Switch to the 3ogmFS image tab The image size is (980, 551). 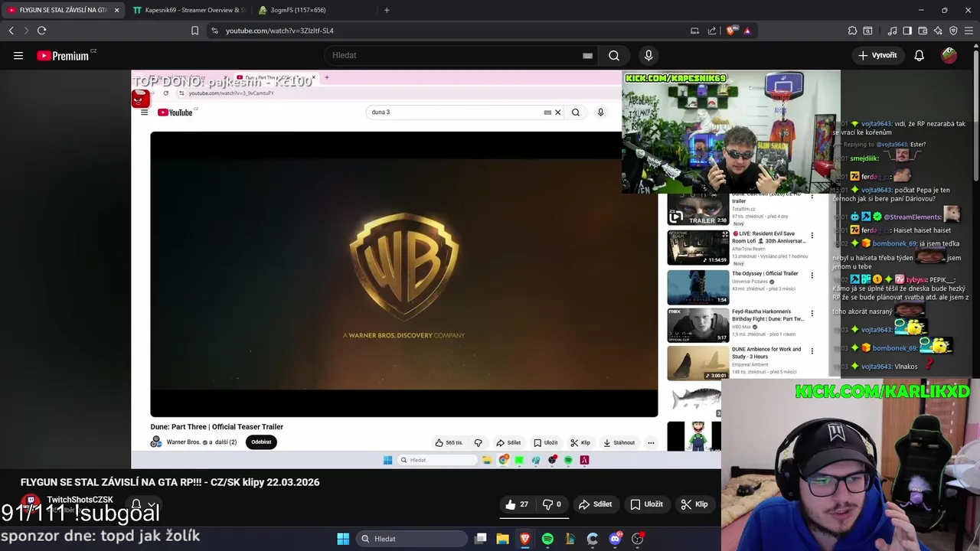pyautogui.click(x=314, y=10)
